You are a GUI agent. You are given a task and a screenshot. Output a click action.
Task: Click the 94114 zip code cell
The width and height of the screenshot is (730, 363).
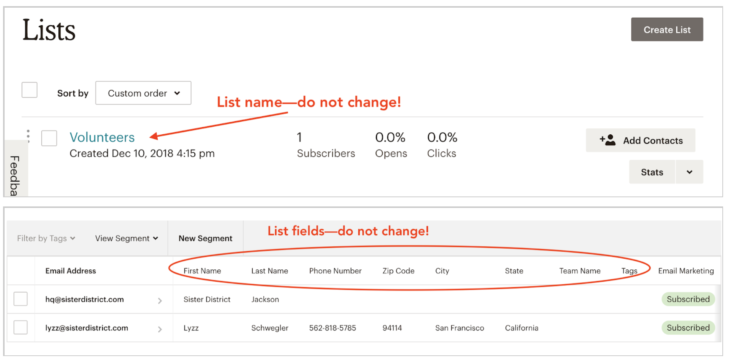point(392,328)
